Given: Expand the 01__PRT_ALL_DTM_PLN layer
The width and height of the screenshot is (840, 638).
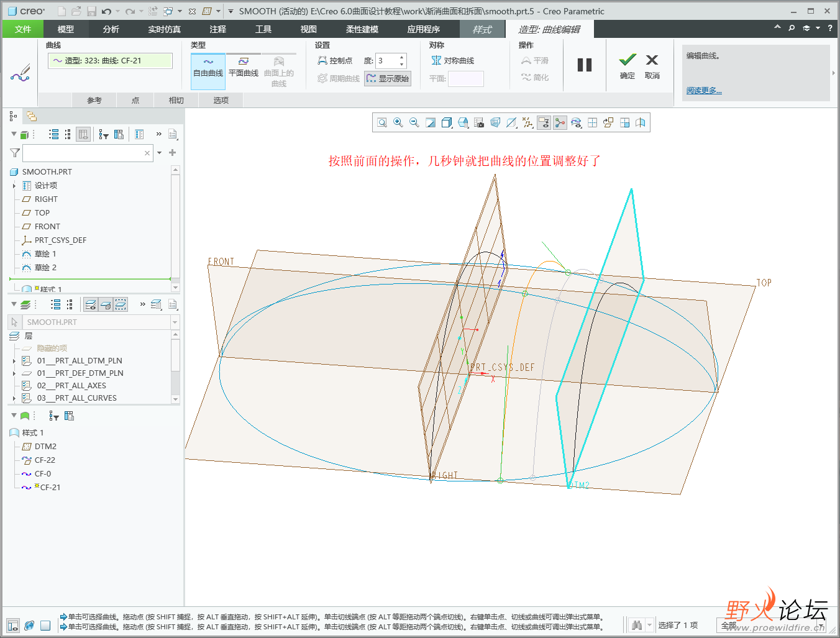Looking at the screenshot, I should (14, 361).
